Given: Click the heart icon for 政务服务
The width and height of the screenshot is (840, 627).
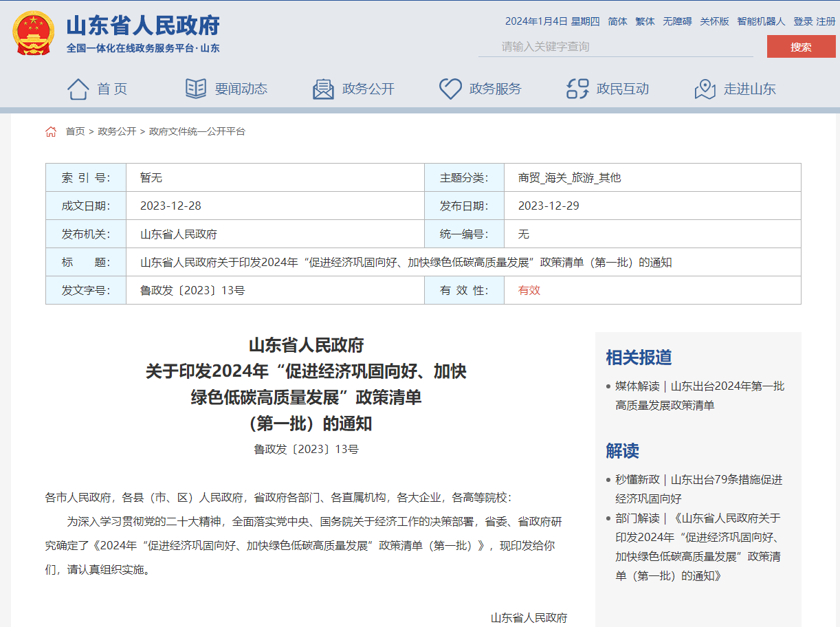Looking at the screenshot, I should click(450, 89).
